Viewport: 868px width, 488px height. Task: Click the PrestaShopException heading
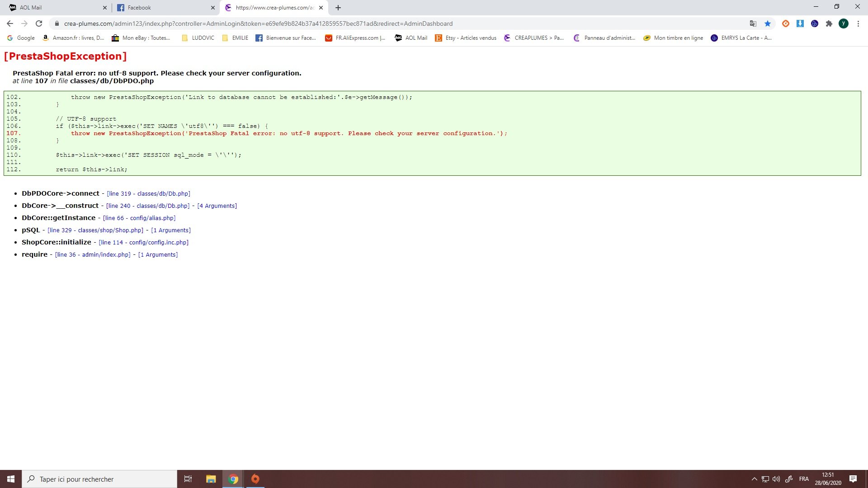pos(65,56)
